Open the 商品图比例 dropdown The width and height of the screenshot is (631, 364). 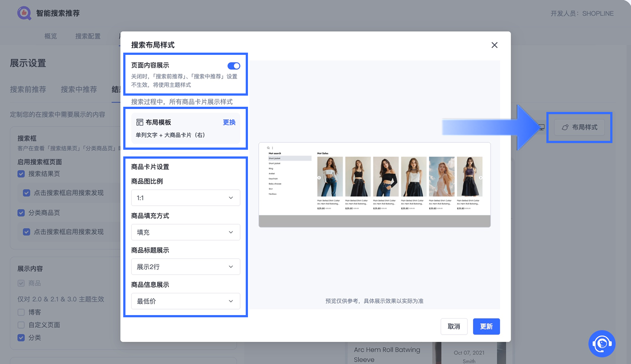(186, 198)
